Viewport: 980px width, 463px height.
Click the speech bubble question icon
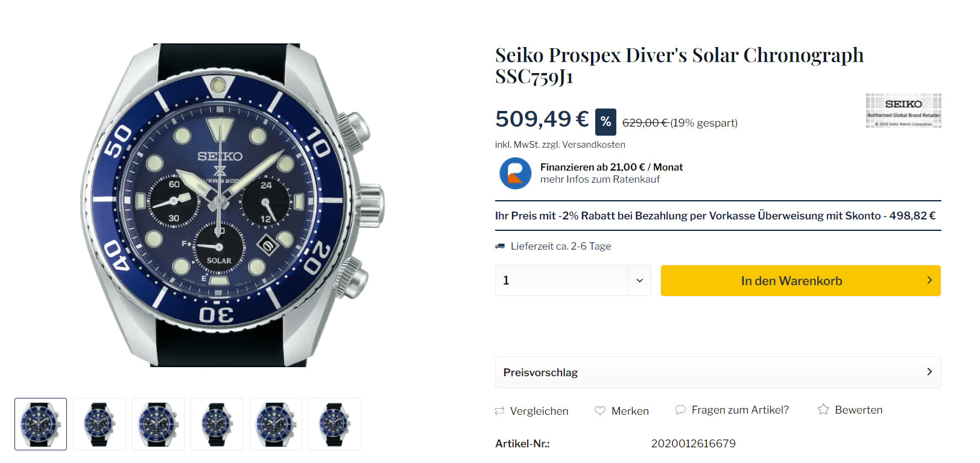[680, 410]
